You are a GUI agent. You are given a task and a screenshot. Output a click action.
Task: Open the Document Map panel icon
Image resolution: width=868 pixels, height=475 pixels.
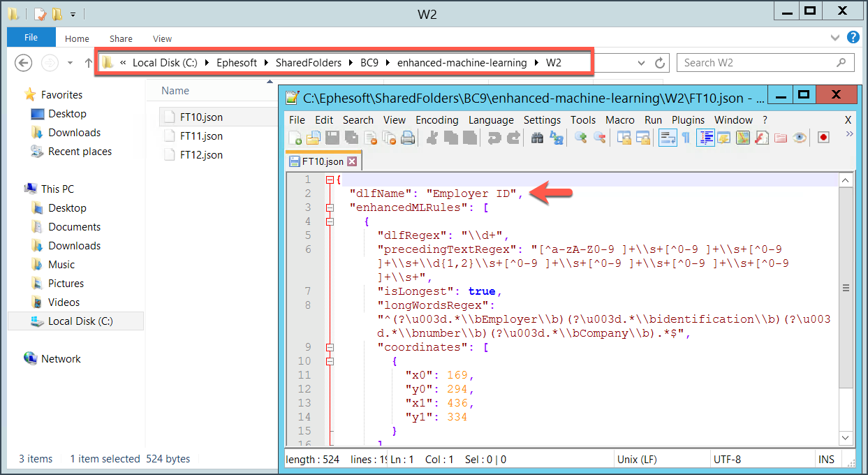(x=743, y=138)
